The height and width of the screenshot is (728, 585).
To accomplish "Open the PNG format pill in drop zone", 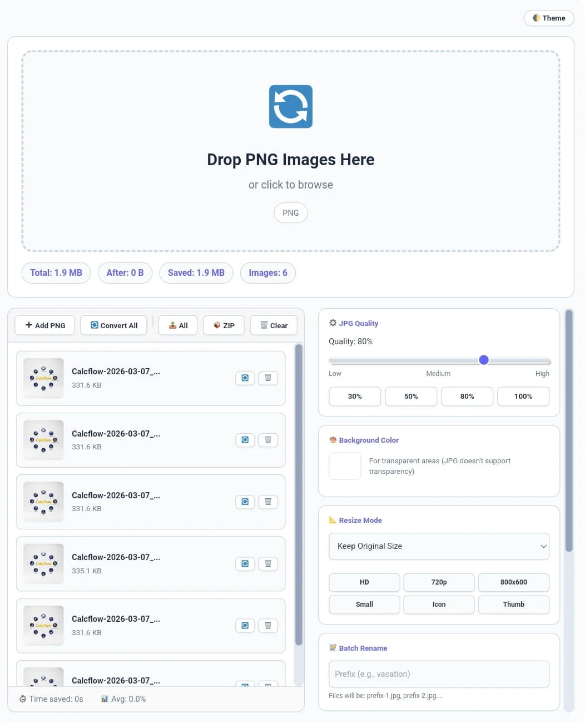I will tap(290, 212).
